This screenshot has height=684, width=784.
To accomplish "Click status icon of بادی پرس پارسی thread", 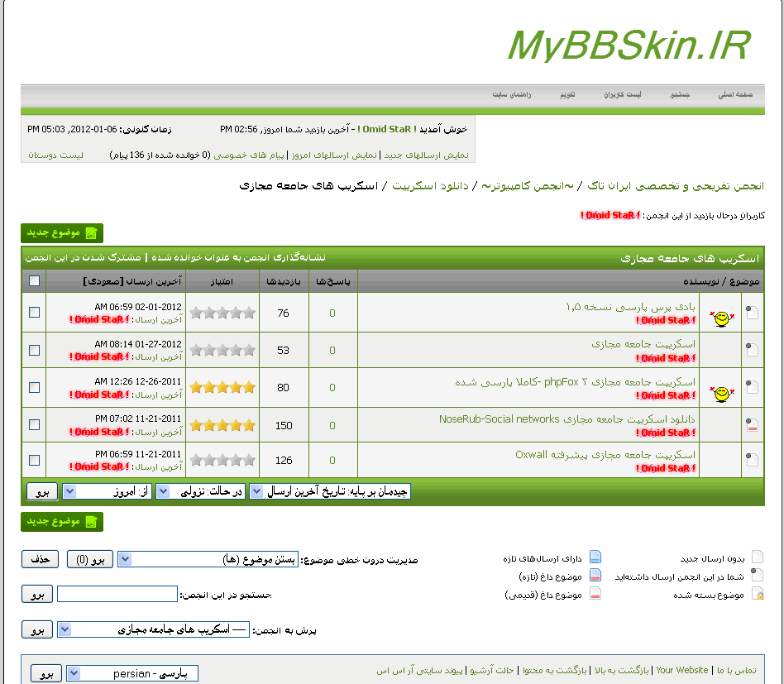I will point(753,312).
